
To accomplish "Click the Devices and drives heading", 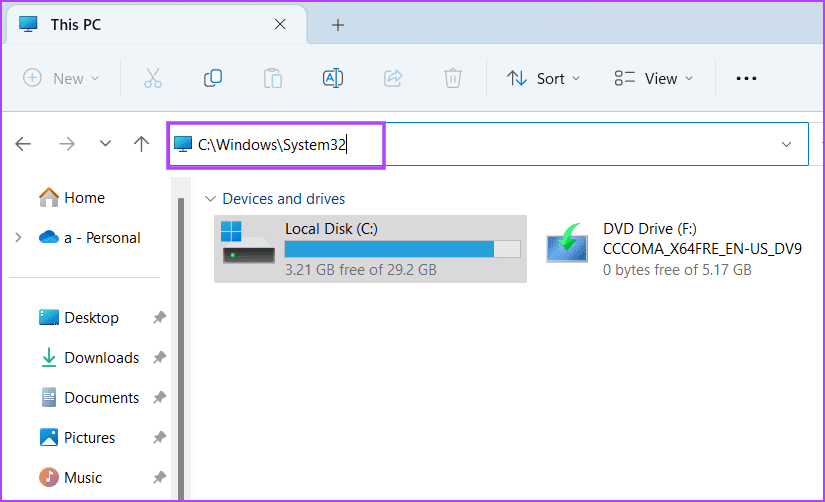I will (x=284, y=199).
